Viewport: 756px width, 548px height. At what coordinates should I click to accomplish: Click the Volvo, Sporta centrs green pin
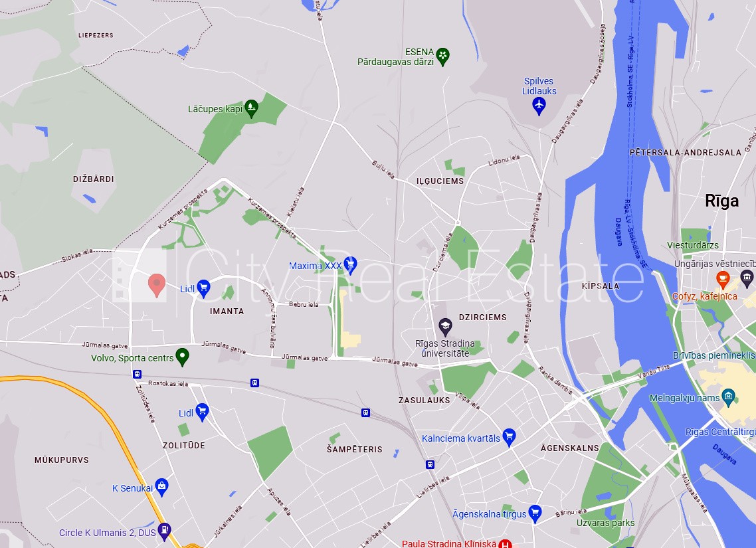(182, 357)
